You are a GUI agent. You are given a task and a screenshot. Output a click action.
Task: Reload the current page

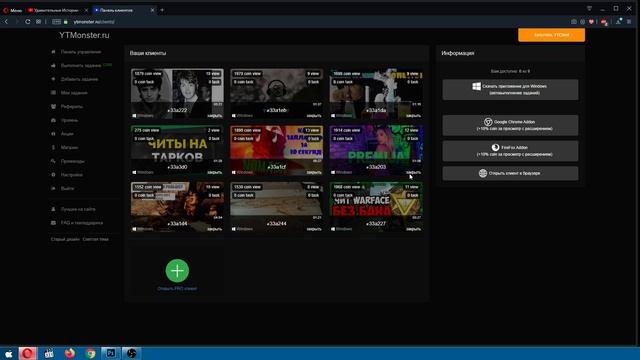[x=28, y=22]
